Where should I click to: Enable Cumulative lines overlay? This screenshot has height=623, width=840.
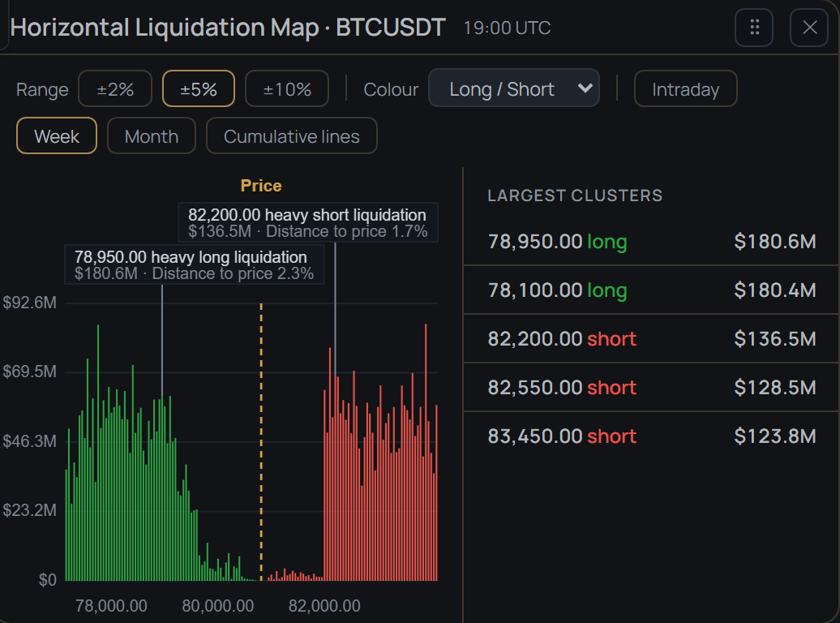pyautogui.click(x=292, y=136)
